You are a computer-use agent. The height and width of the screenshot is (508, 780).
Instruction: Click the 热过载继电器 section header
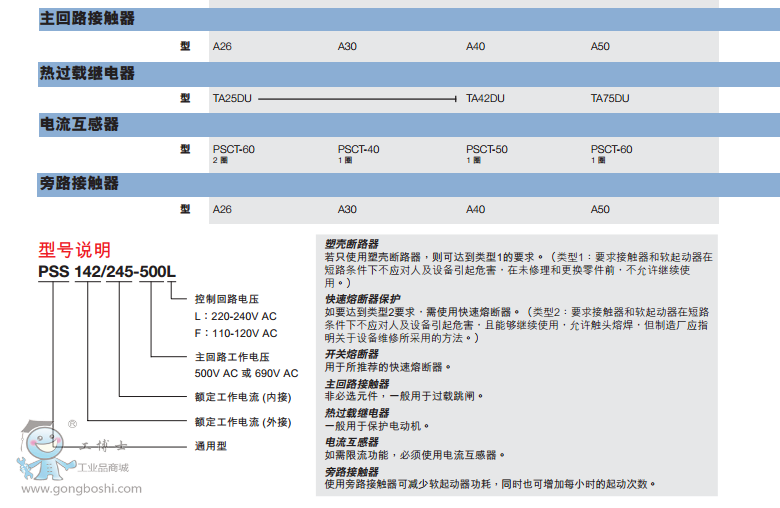tap(87, 73)
